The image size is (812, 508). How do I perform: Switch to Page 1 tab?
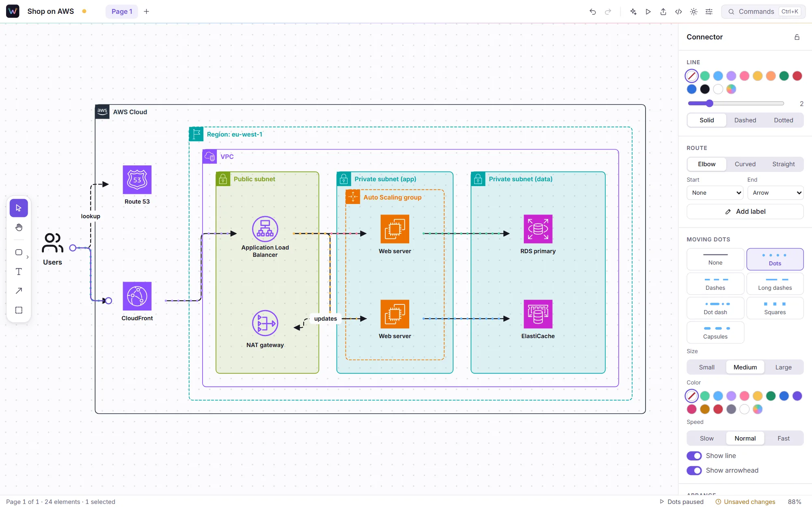122,12
